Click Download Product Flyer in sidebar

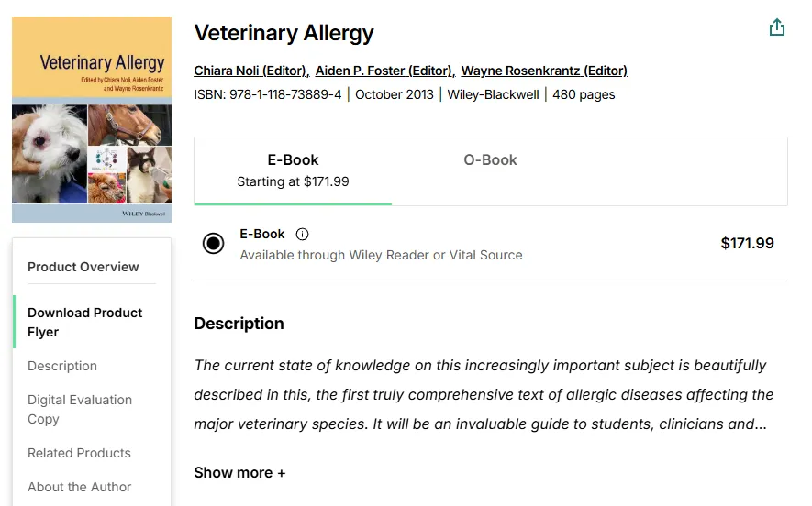[x=84, y=322]
